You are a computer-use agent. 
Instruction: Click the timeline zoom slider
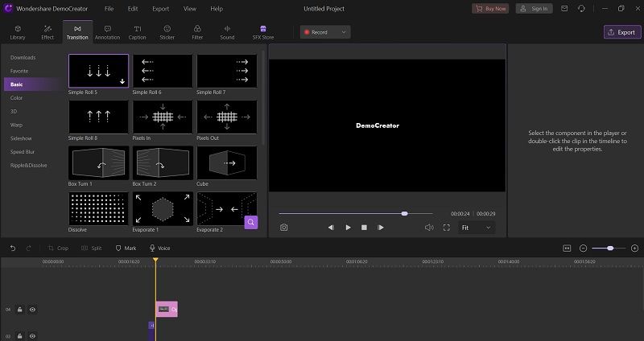coord(609,249)
